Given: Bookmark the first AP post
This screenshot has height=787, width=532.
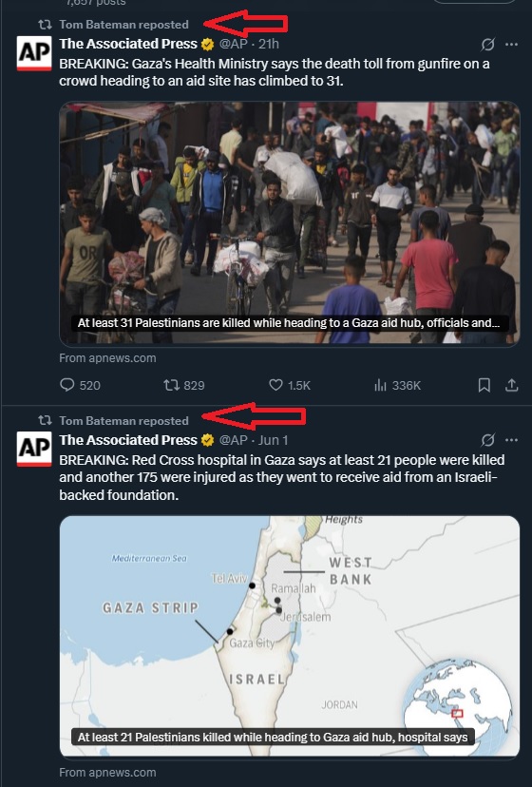Looking at the screenshot, I should 484,386.
